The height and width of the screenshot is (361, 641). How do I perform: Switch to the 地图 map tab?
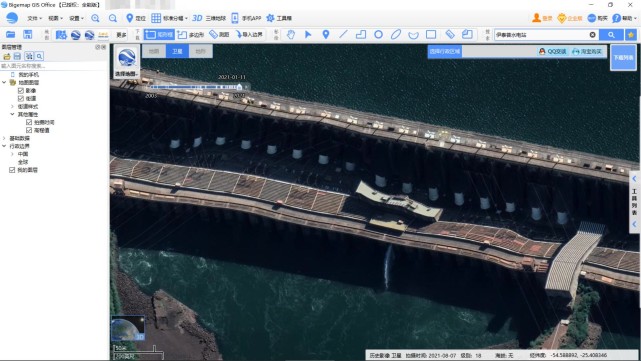tap(154, 52)
